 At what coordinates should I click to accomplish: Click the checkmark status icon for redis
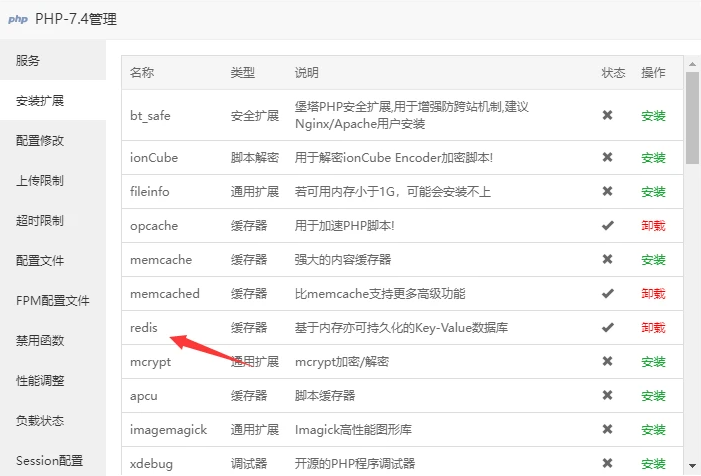click(607, 327)
